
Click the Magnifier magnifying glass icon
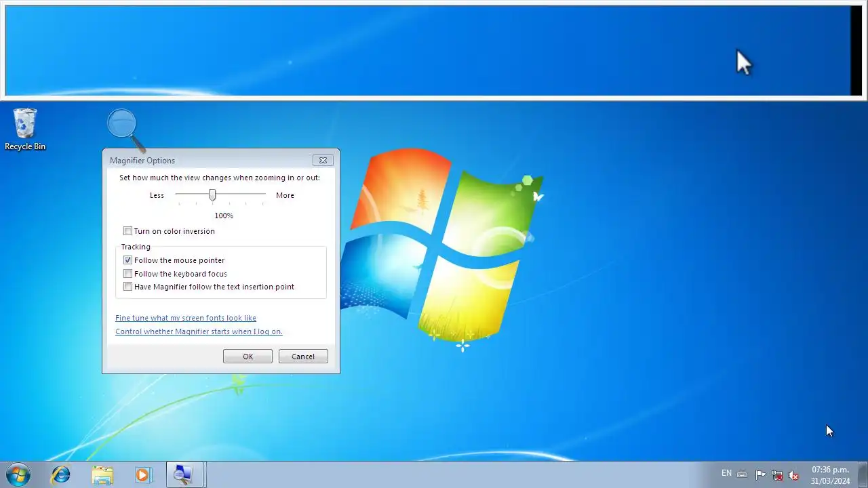[126, 130]
